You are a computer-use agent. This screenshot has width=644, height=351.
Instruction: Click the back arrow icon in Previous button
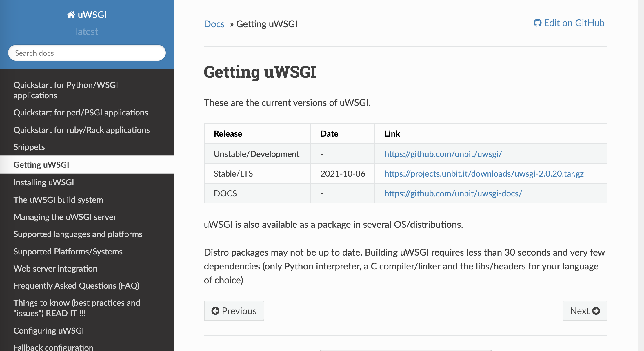(215, 311)
